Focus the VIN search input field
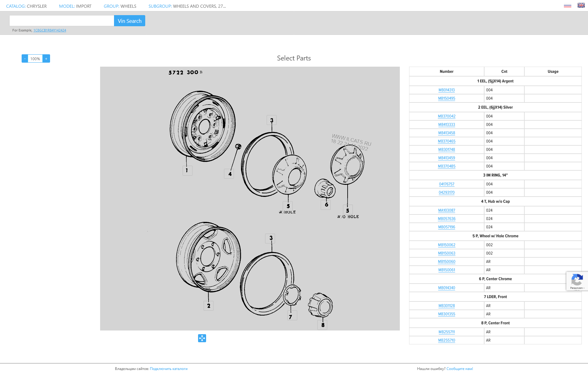 click(62, 21)
